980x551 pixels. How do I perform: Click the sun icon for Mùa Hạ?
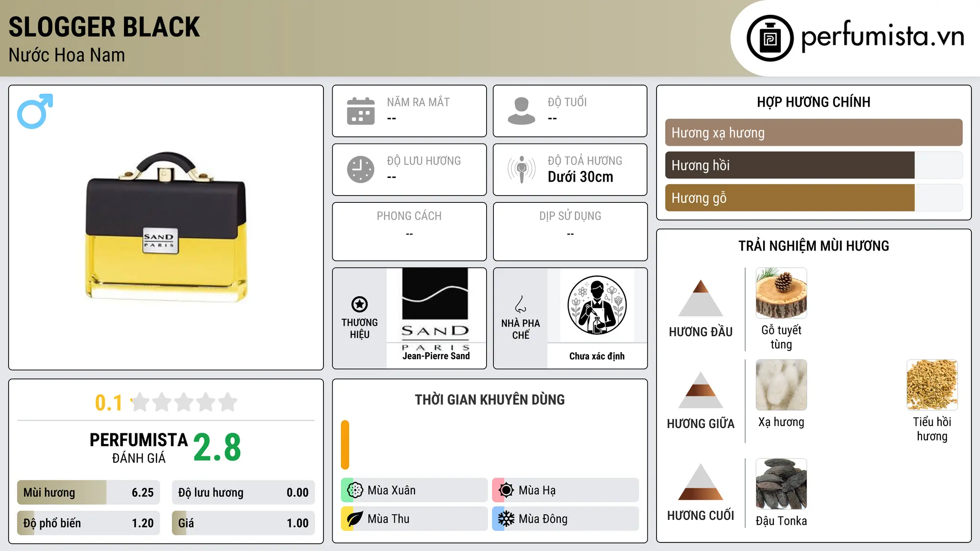coord(506,490)
